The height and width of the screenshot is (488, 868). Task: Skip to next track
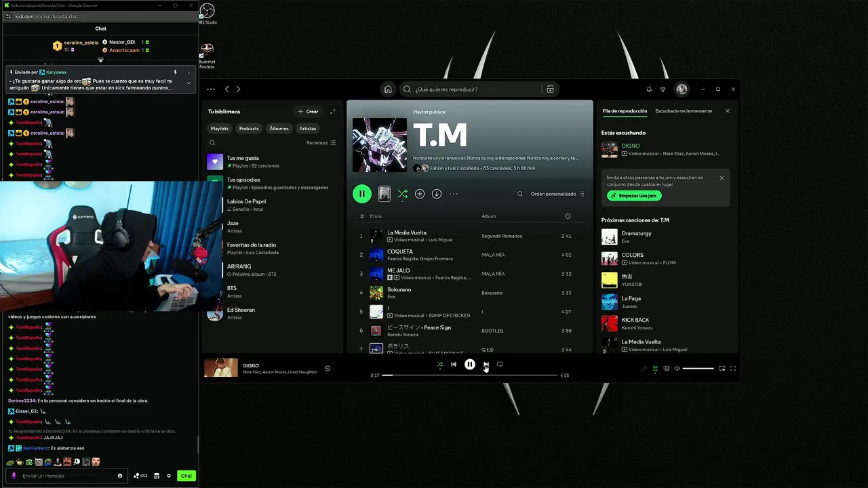(x=486, y=365)
